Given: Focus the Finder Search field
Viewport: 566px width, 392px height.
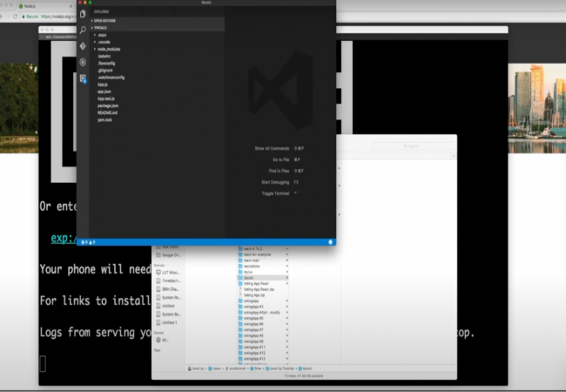Looking at the screenshot, I should click(x=413, y=145).
